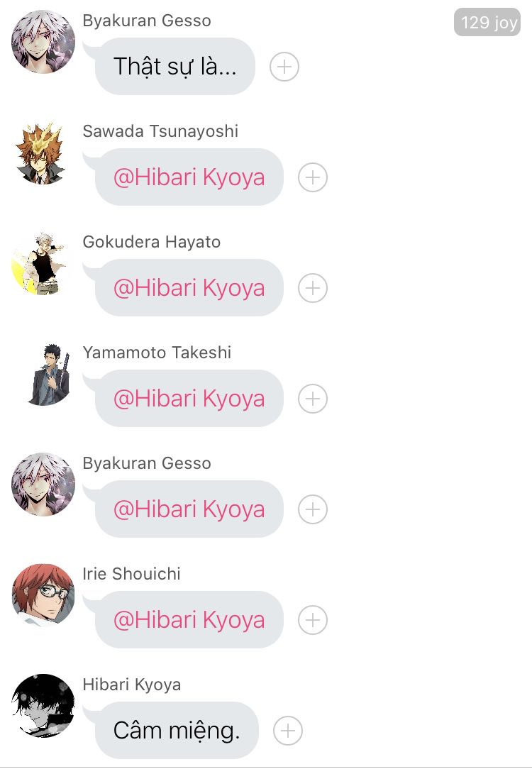Tap plus icon beside Byakuran's @Hibari Kyoya message
532x769 pixels.
point(313,509)
